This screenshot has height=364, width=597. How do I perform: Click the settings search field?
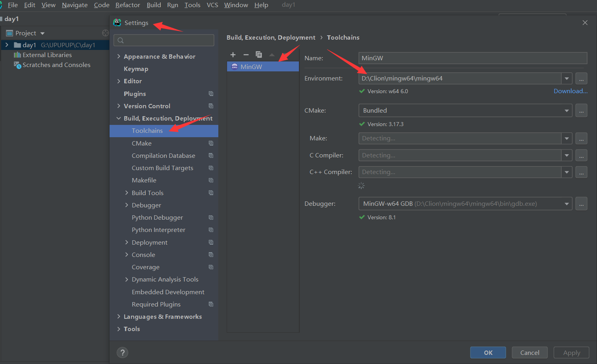coord(164,40)
